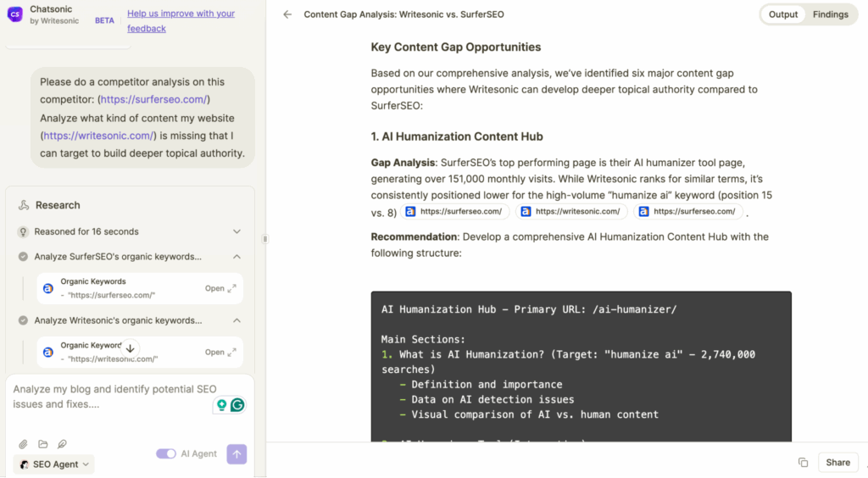The height and width of the screenshot is (478, 868).
Task: Click the Chatsonic CS logo icon
Action: click(15, 14)
